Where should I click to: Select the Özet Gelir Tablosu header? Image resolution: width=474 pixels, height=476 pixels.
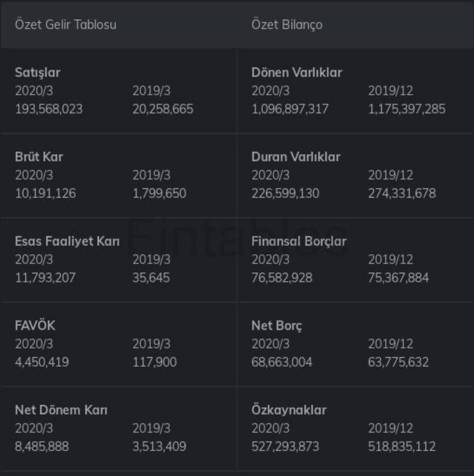pyautogui.click(x=65, y=25)
